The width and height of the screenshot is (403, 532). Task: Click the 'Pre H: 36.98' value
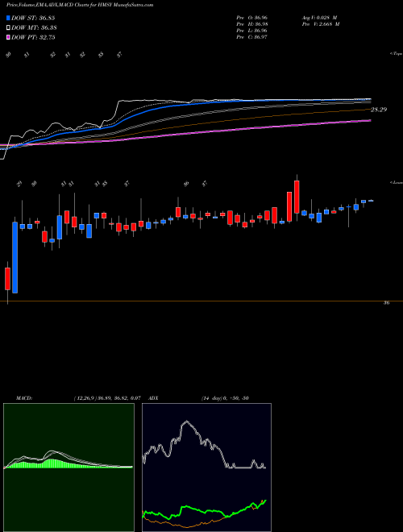[x=254, y=24]
